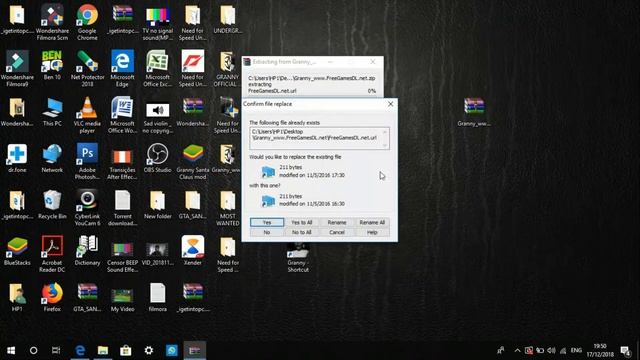Select Wondershare Filmora9 desktop icon
The image size is (640, 360).
(17, 68)
